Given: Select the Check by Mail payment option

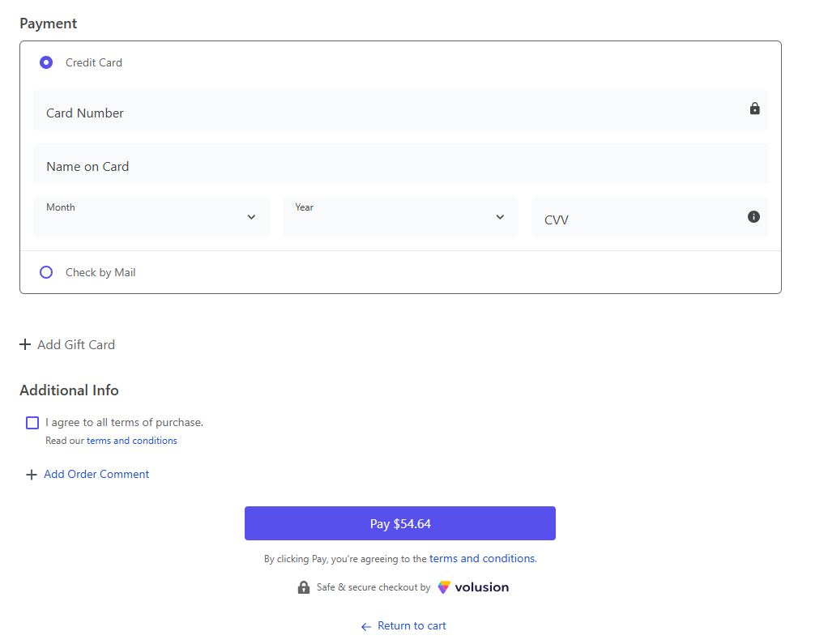Looking at the screenshot, I should 45,271.
